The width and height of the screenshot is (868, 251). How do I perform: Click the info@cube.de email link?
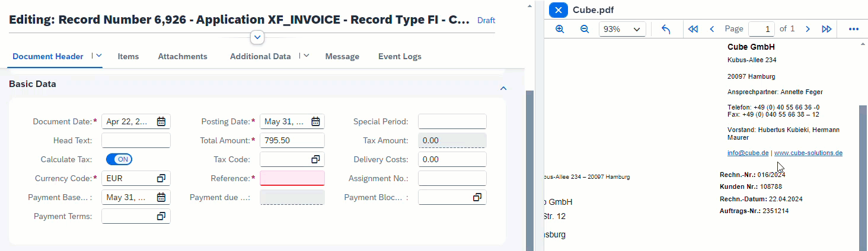pyautogui.click(x=748, y=153)
